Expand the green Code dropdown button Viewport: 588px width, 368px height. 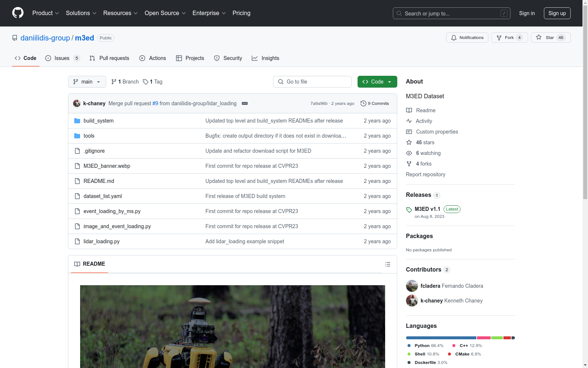click(377, 82)
